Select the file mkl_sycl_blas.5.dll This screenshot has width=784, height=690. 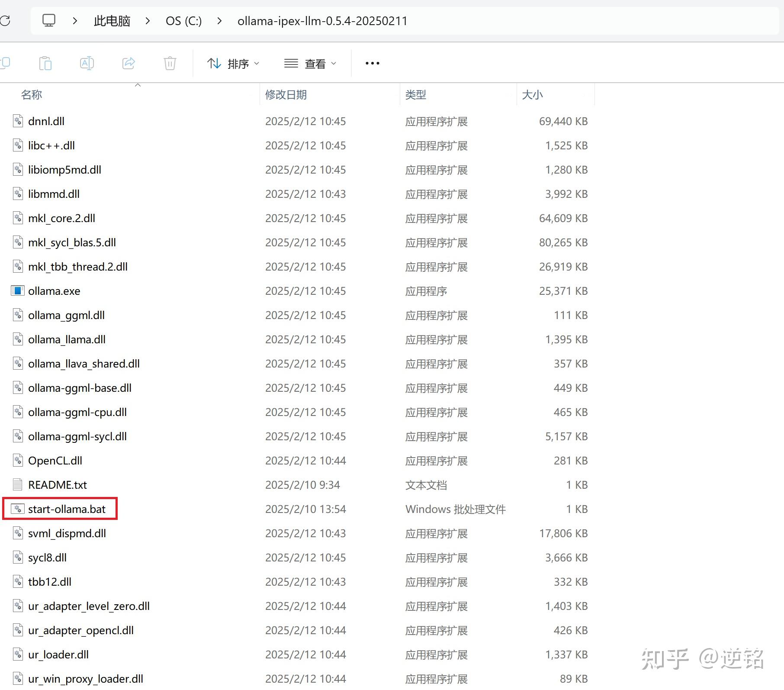(72, 242)
